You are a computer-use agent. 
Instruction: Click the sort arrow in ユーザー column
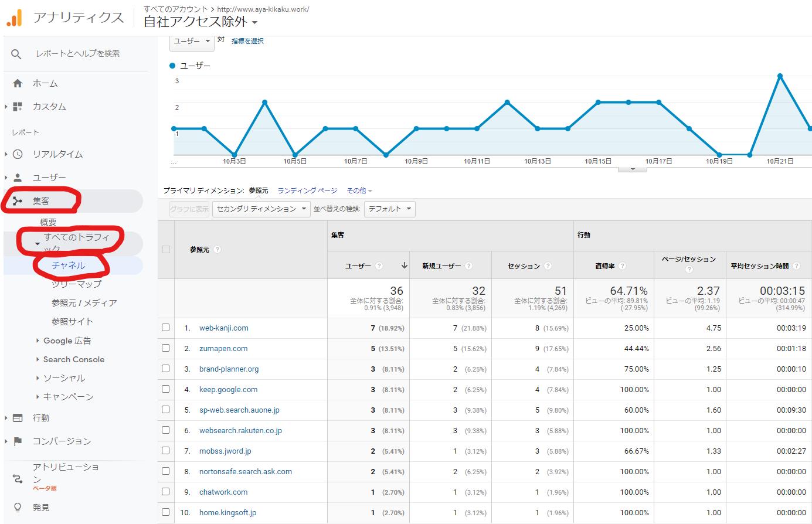404,266
